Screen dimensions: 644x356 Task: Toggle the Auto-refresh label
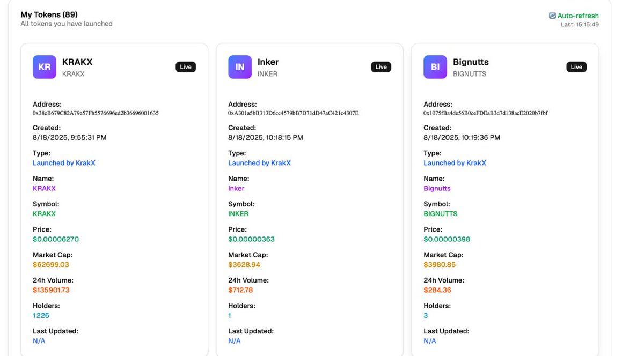tap(578, 16)
